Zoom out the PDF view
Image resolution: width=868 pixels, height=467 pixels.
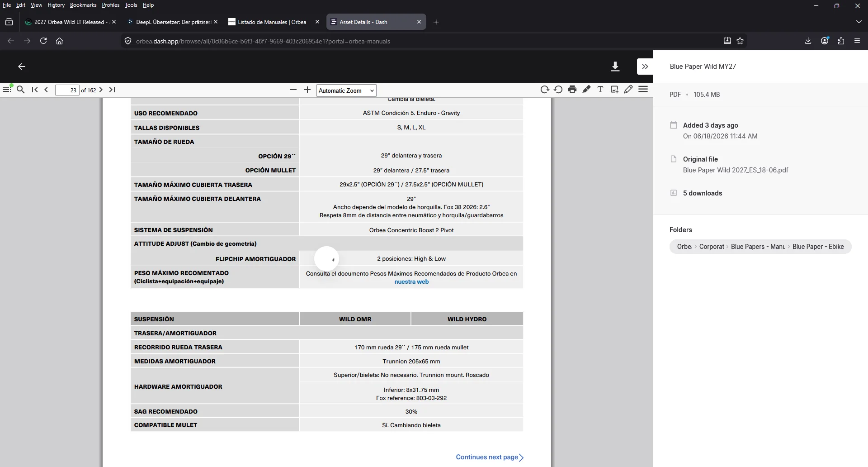[x=293, y=90]
